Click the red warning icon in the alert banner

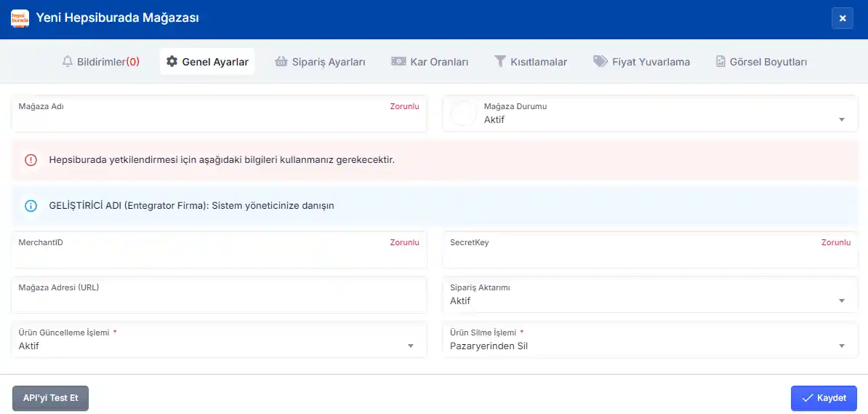pos(31,159)
